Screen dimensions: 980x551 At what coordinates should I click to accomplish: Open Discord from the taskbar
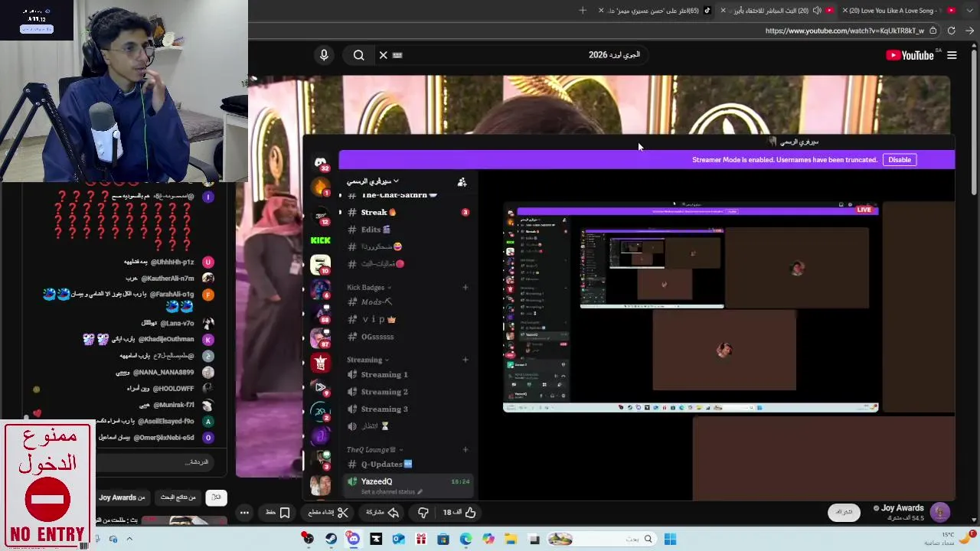pos(353,540)
